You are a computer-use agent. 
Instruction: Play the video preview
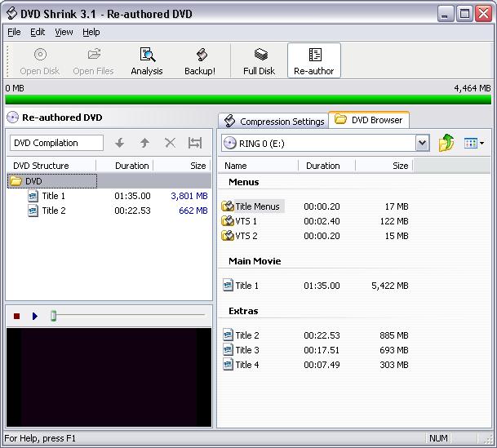[x=35, y=316]
